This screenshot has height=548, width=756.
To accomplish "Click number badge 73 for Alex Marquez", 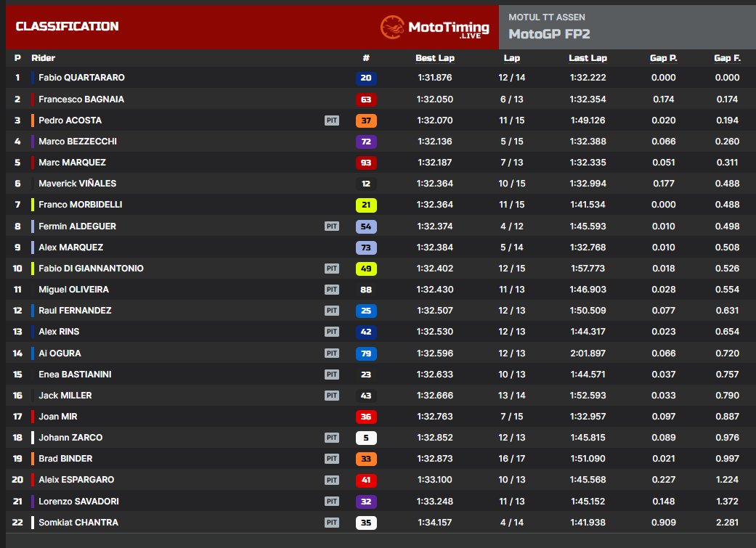I will tap(366, 248).
